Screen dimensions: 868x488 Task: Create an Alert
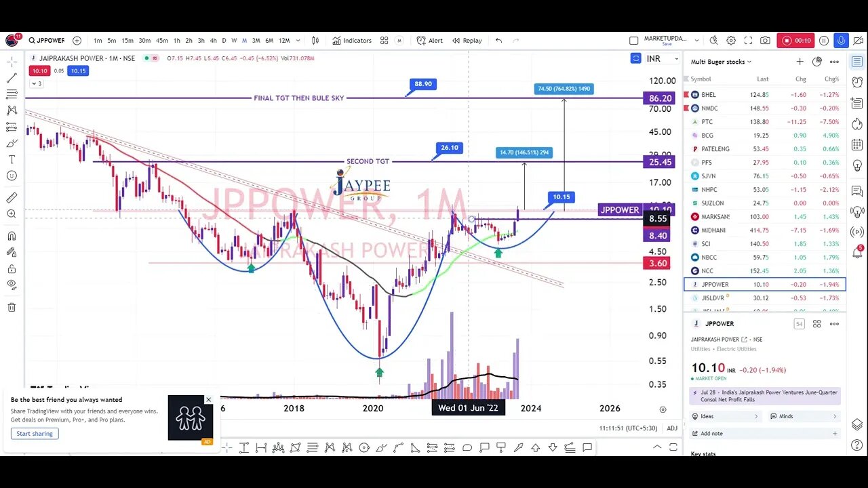[x=430, y=41]
